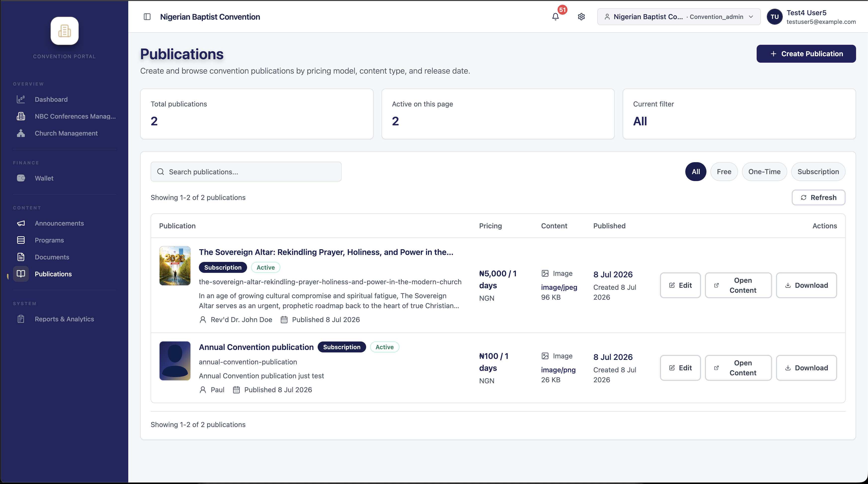Image resolution: width=868 pixels, height=484 pixels.
Task: Click the Create Publication button
Action: (806, 54)
